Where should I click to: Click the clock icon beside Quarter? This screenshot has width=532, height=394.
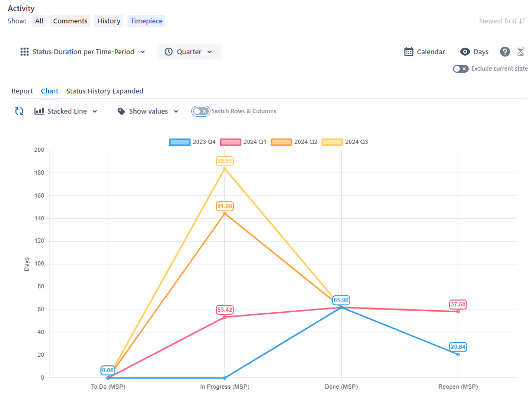coord(167,52)
